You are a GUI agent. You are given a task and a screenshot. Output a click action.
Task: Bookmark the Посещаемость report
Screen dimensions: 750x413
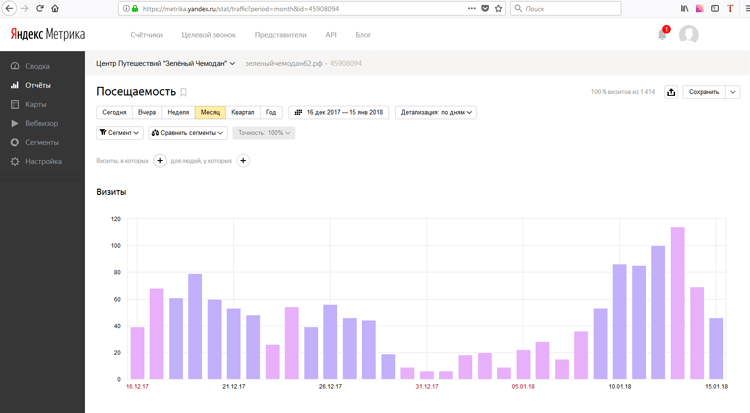[x=183, y=92]
